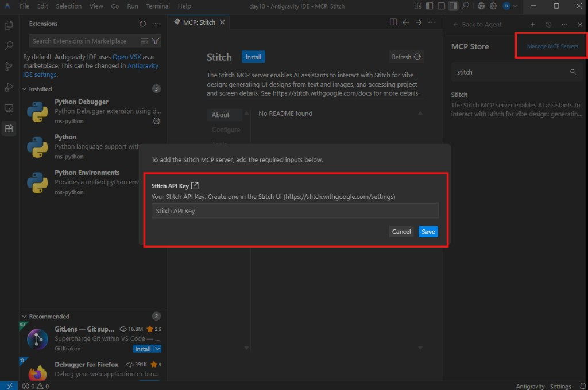Click Antigravity - Settings in status bar
The image size is (588, 390).
543,386
